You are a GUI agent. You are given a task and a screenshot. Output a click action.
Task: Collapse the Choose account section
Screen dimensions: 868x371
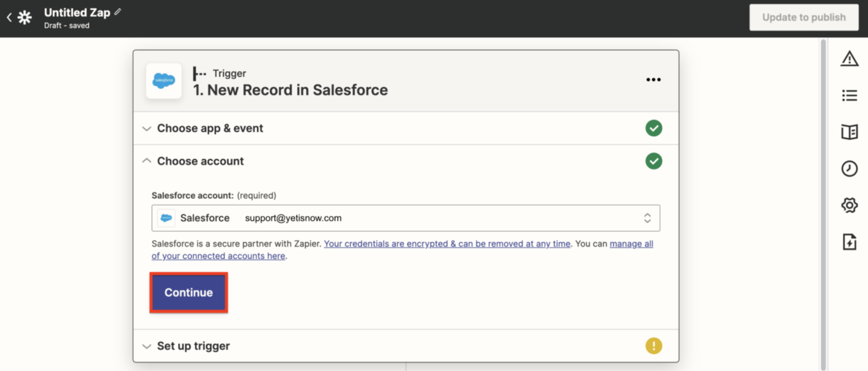406,161
